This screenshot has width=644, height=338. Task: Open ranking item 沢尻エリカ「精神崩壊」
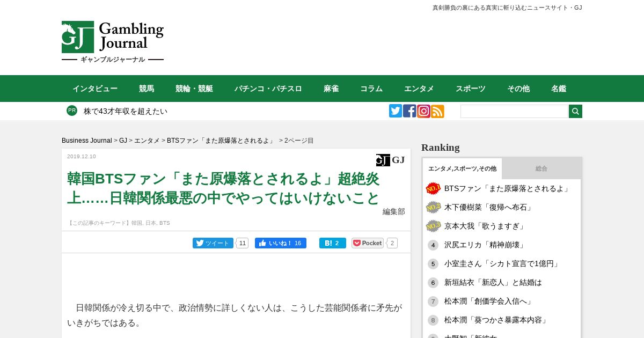pyautogui.click(x=485, y=245)
